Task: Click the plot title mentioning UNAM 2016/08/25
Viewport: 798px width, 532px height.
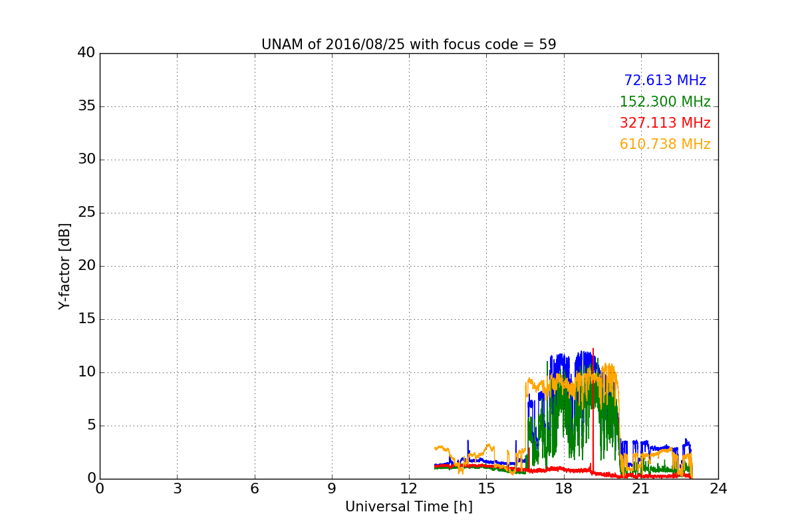Action: coord(408,45)
